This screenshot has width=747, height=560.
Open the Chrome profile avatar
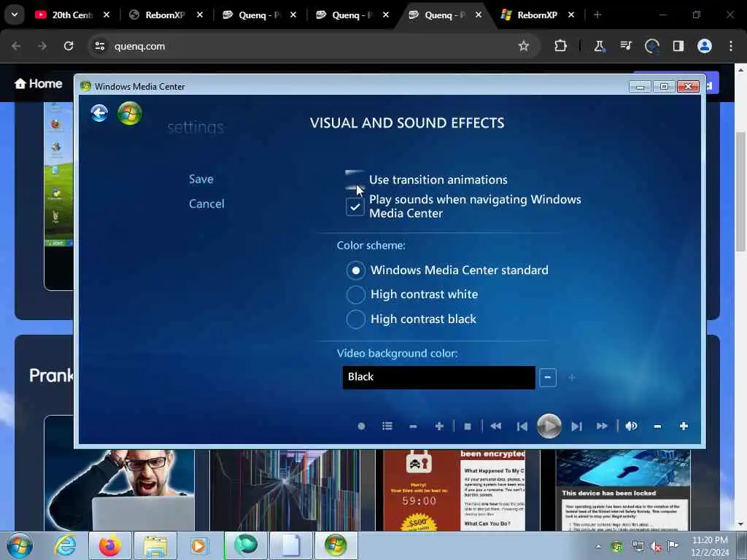click(705, 46)
